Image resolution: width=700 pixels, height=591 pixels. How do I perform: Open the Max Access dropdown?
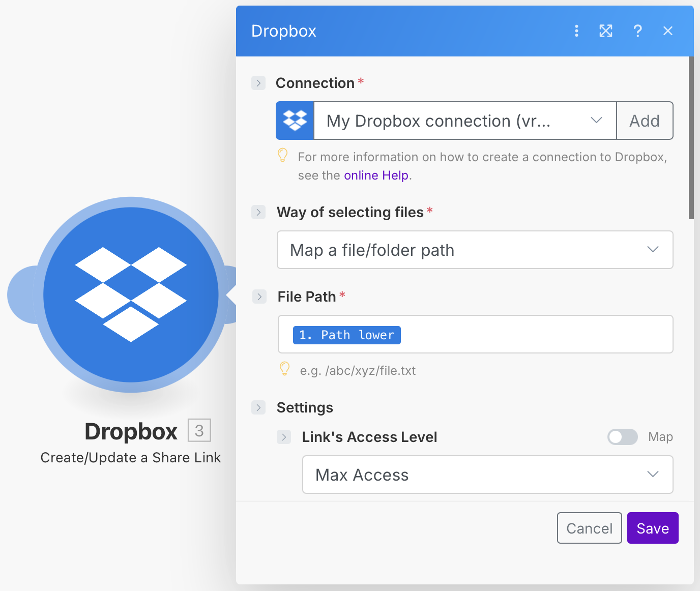[x=488, y=475]
